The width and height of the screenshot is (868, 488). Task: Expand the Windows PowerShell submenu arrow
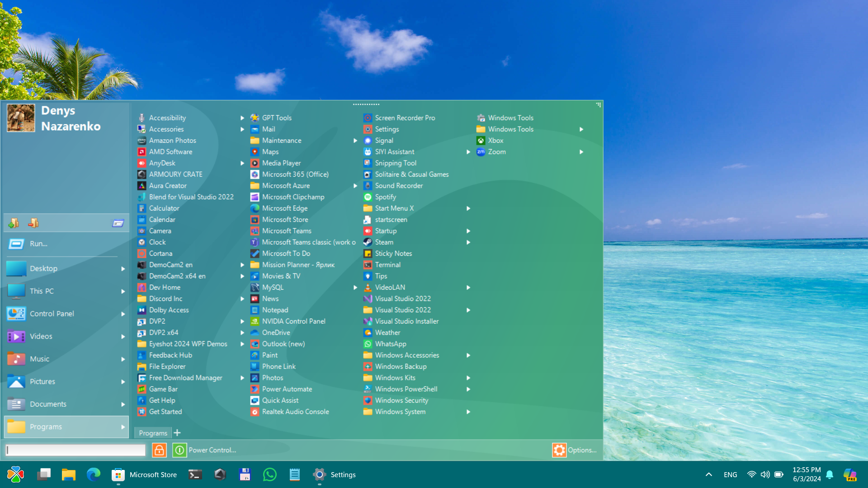tap(468, 389)
